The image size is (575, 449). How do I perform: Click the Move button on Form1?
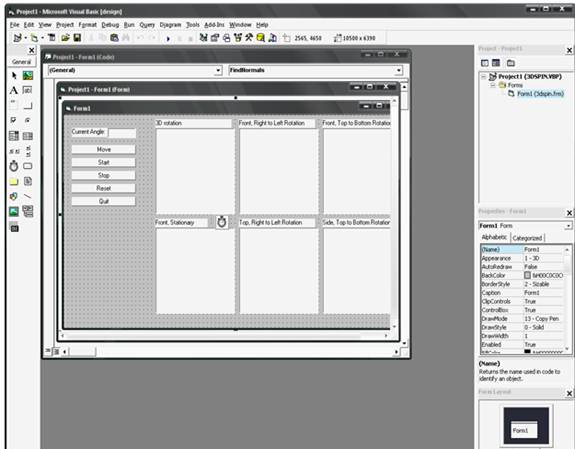point(103,149)
